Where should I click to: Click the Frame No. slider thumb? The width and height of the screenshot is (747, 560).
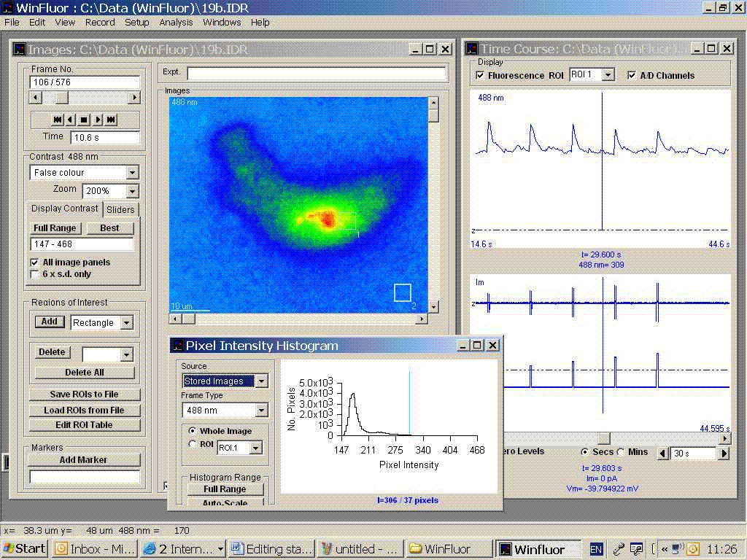coord(62,98)
